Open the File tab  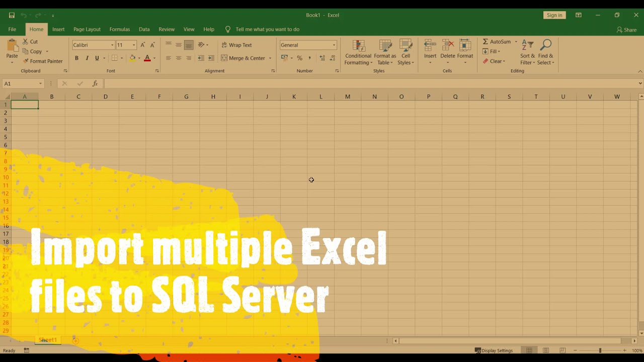(x=12, y=29)
